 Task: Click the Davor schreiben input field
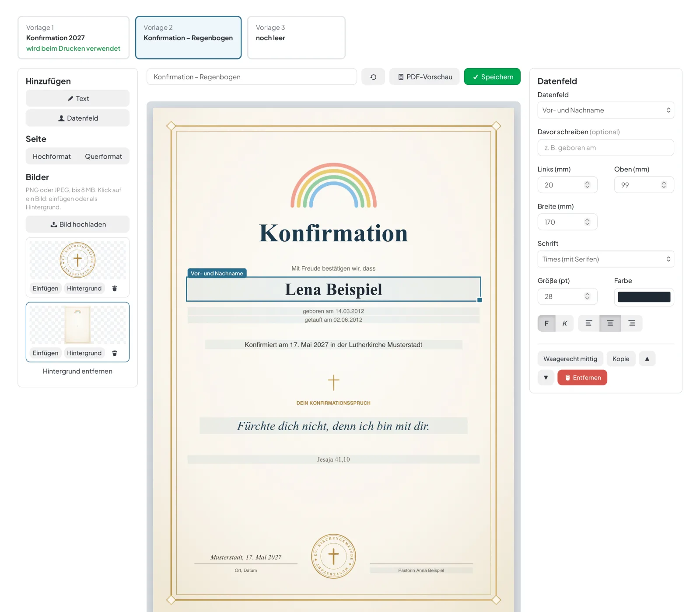coord(605,148)
